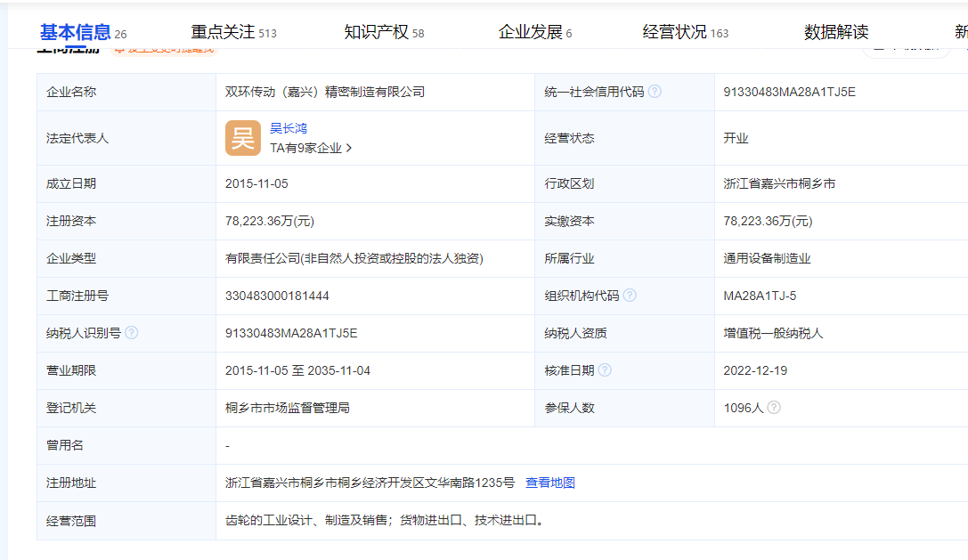968x560 pixels.
Task: Go to the 经营状况 tab
Action: tap(685, 32)
